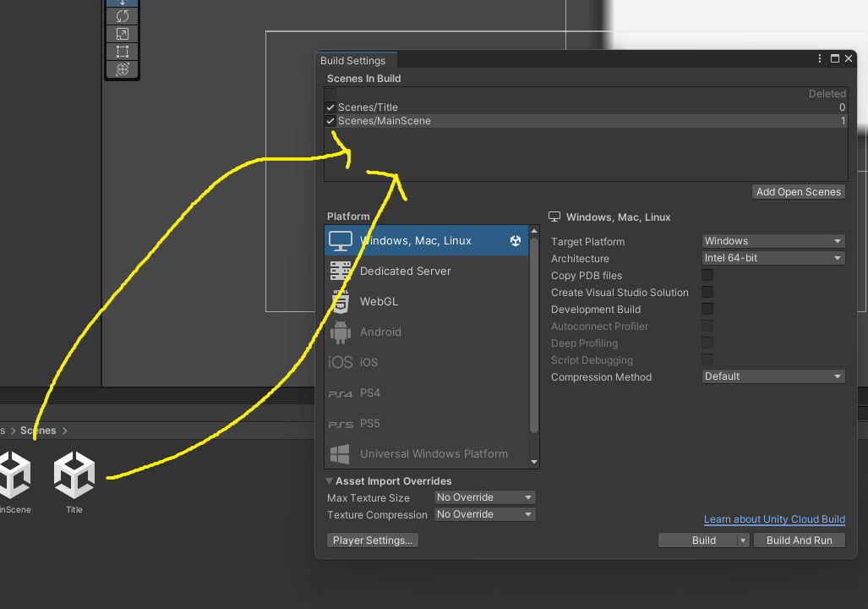Choose the Dedicated Server platform icon
This screenshot has width=868, height=609.
click(x=341, y=271)
